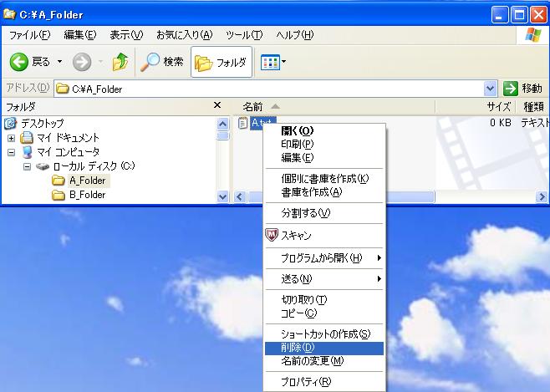The height and width of the screenshot is (392, 550).
Task: Click the Windows flag logo icon
Action: point(533,35)
